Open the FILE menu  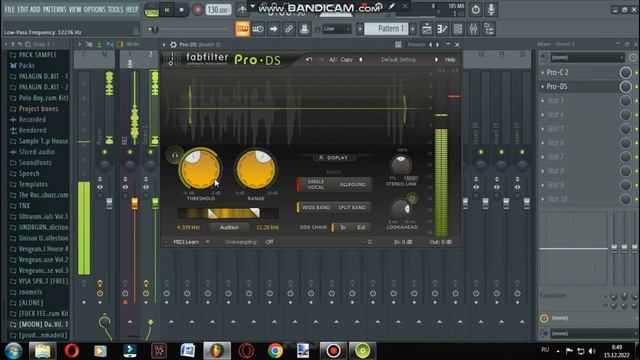click(x=9, y=9)
